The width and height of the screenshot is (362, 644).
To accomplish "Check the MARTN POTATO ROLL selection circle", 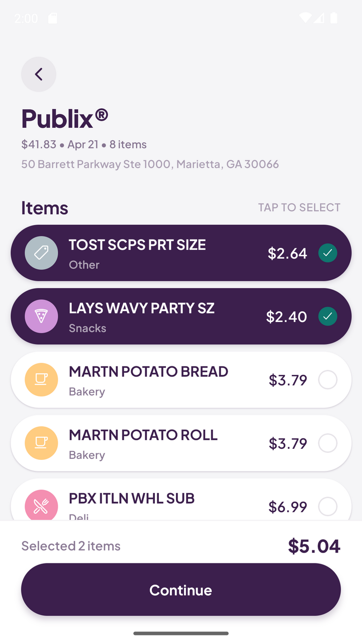I will tap(328, 443).
